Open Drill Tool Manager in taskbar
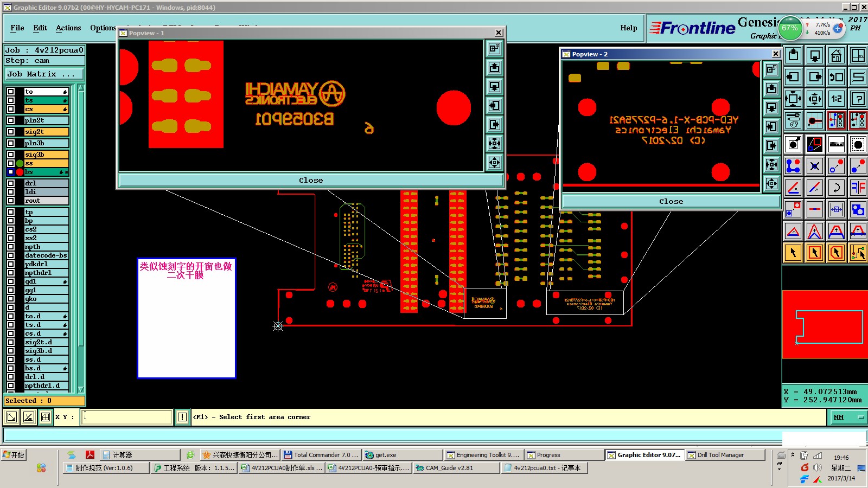The image size is (868, 488). (x=725, y=455)
